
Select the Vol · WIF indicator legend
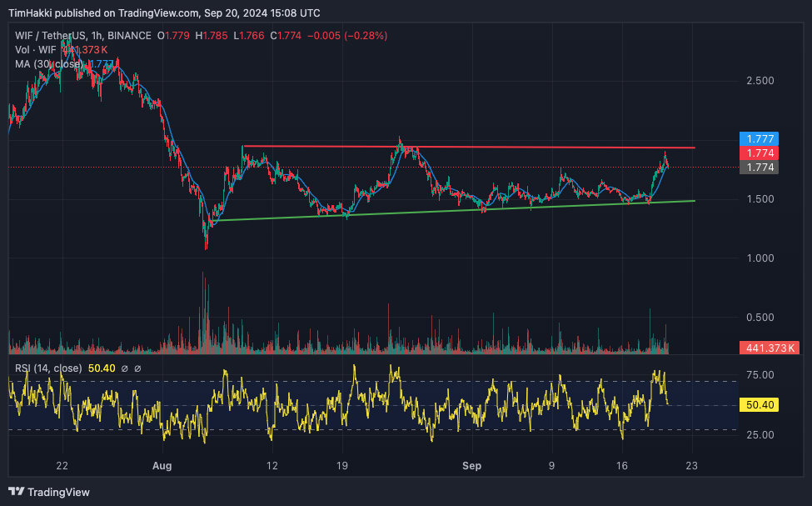(x=34, y=50)
